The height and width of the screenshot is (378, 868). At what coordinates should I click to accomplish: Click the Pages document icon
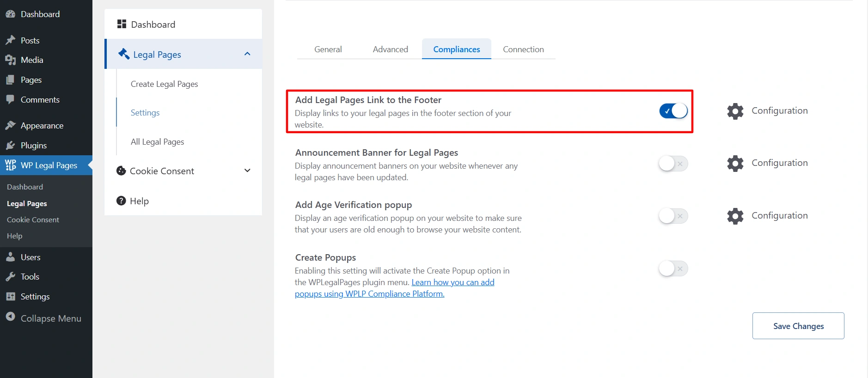10,80
